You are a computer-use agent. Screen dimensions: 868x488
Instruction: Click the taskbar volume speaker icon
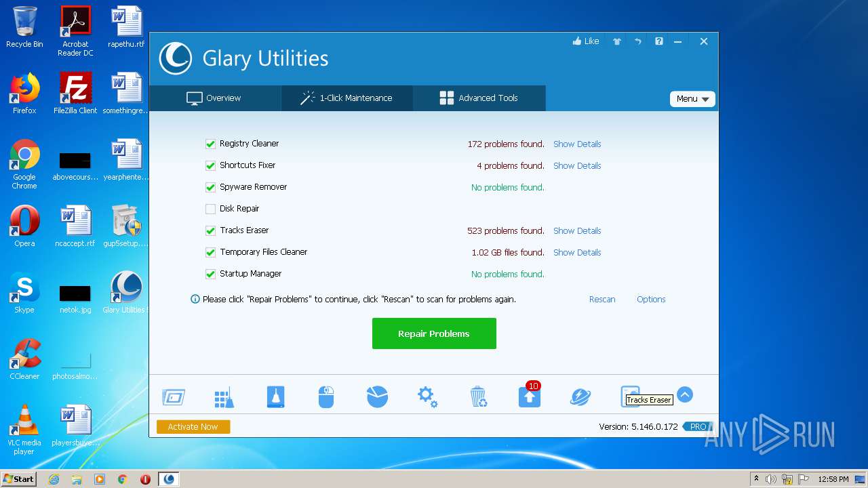771,479
